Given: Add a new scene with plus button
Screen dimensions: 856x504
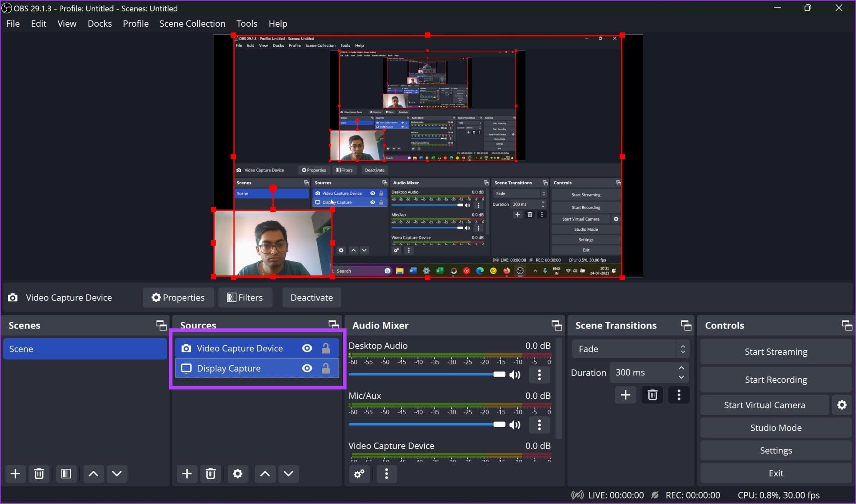Looking at the screenshot, I should [x=15, y=473].
